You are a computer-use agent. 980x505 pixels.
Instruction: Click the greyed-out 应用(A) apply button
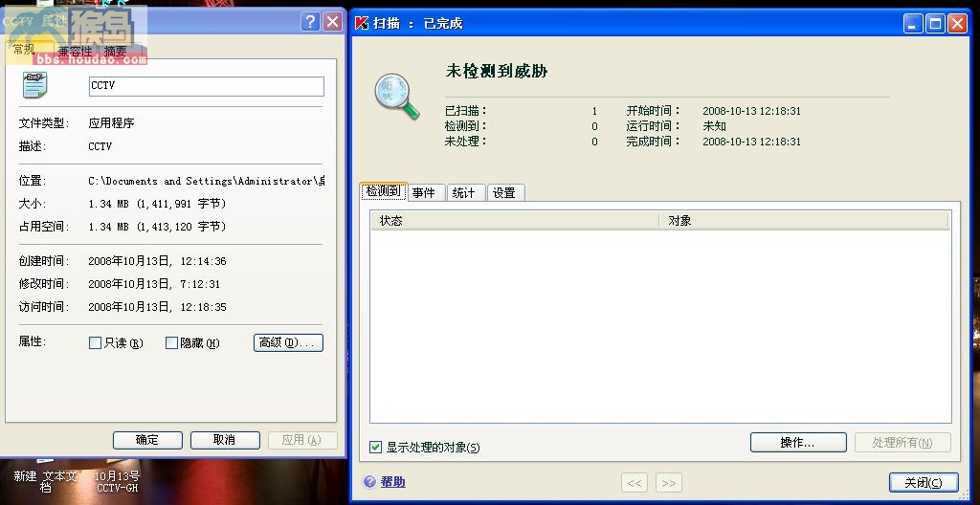[x=302, y=440]
